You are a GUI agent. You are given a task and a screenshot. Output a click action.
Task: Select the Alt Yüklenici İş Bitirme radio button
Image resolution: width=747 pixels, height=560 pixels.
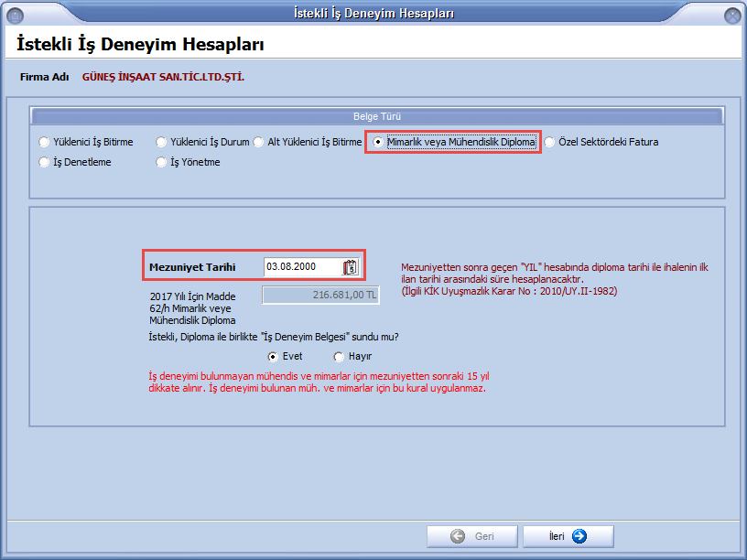pyautogui.click(x=260, y=143)
